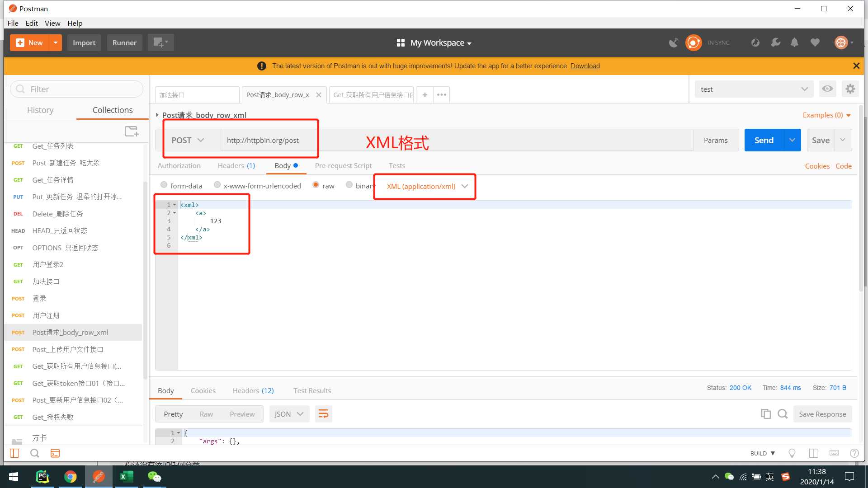868x488 pixels.
Task: Open the wrench settings icon
Action: coord(775,42)
